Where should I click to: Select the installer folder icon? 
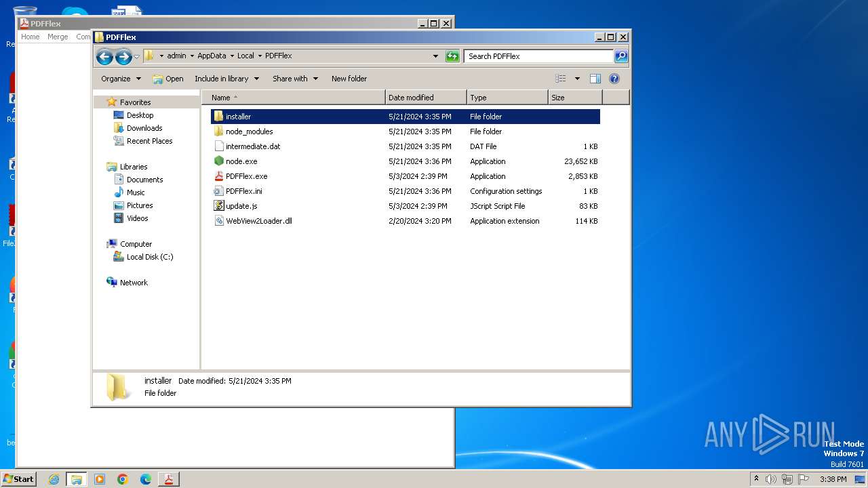tap(218, 117)
